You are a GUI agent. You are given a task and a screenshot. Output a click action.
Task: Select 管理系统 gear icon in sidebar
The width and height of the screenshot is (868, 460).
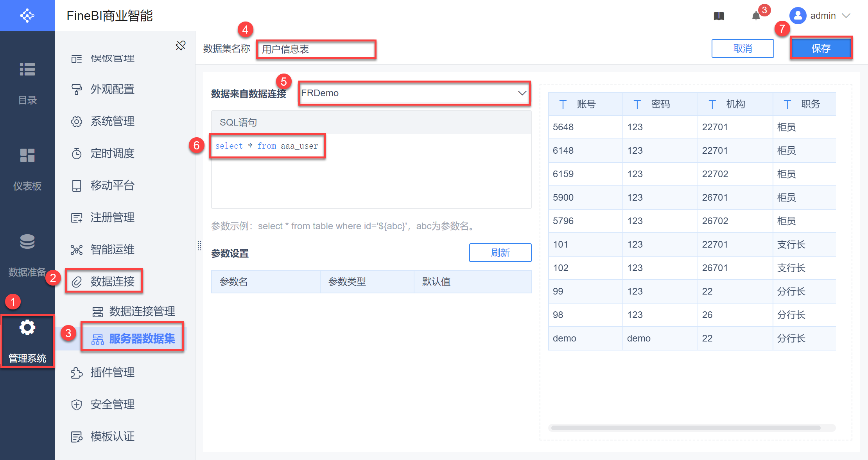click(x=27, y=340)
